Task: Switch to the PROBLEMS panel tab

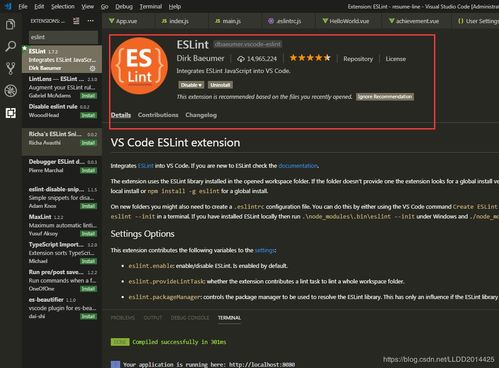Action: (x=123, y=318)
